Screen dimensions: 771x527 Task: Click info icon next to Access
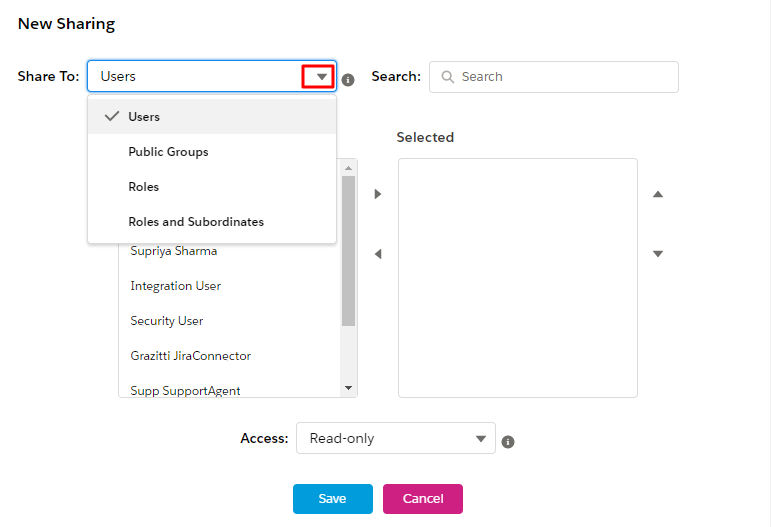pos(508,442)
